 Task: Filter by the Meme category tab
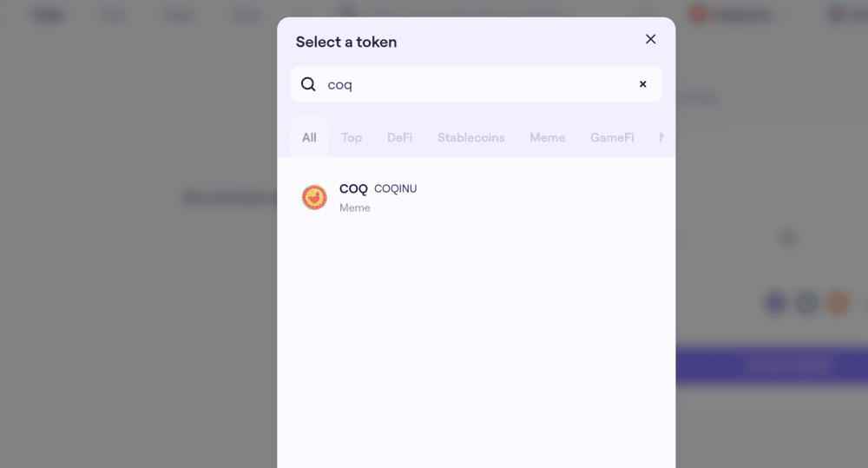(547, 137)
